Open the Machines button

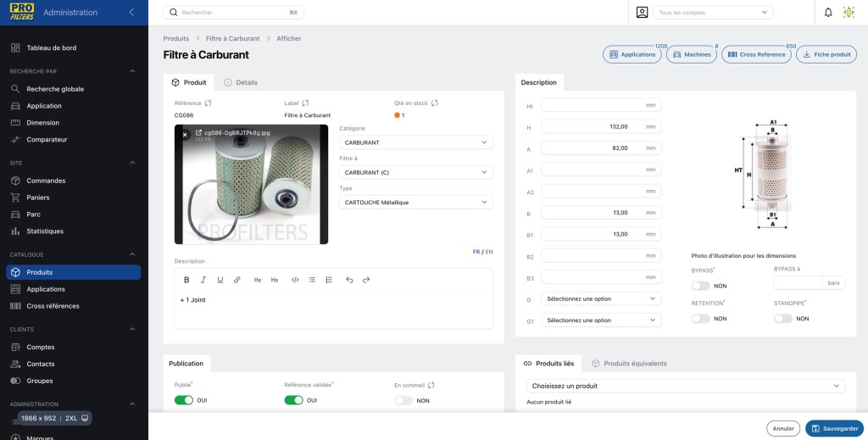click(692, 55)
